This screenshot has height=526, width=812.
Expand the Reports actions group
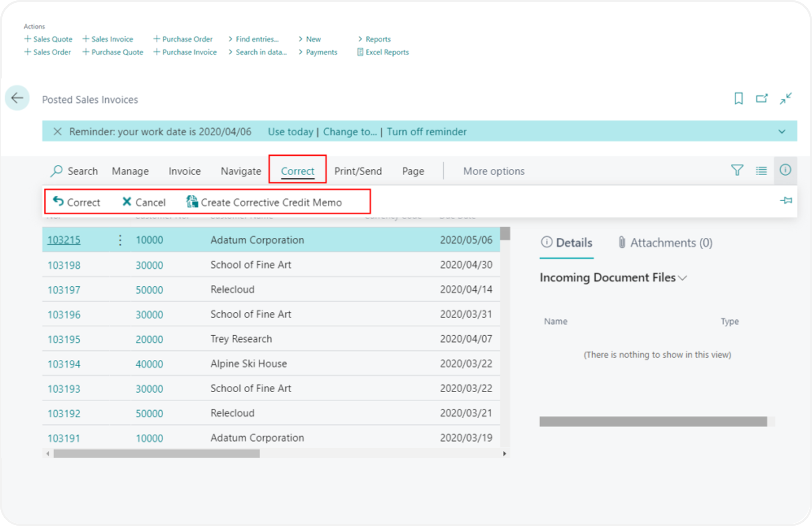coord(374,39)
